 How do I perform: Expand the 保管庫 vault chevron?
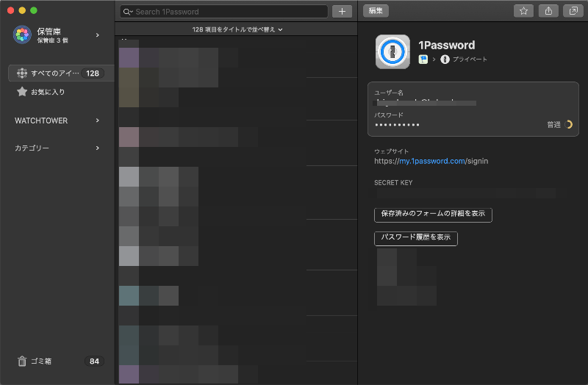point(98,35)
